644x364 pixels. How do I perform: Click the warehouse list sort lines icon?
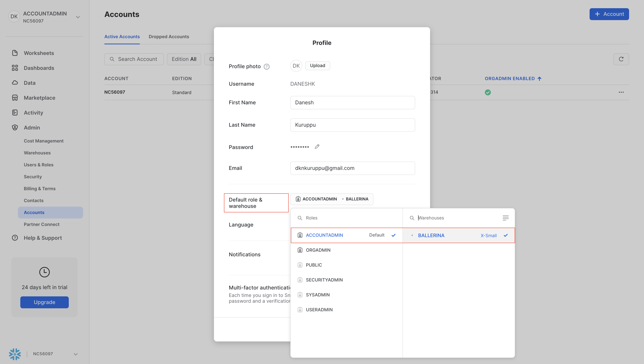click(x=505, y=218)
